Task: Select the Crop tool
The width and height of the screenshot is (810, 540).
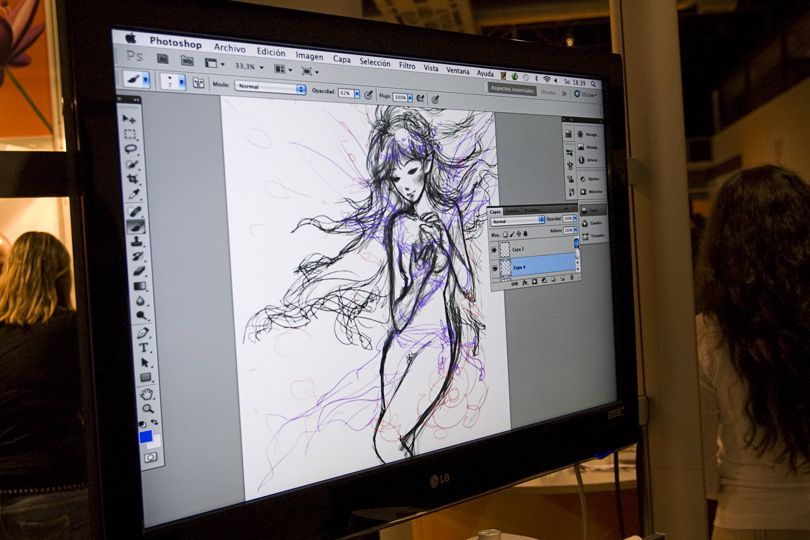Action: click(x=133, y=180)
